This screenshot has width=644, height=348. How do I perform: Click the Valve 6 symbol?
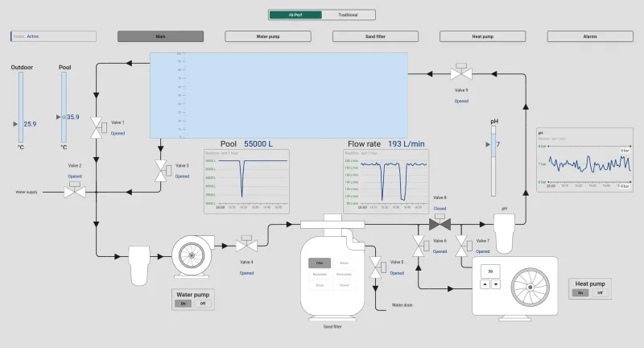point(420,246)
